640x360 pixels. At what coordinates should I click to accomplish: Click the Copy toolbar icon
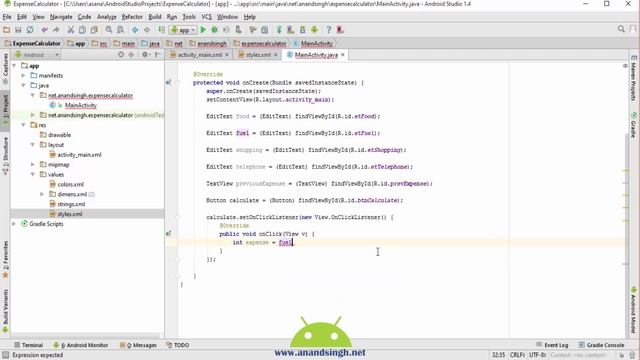(x=82, y=30)
